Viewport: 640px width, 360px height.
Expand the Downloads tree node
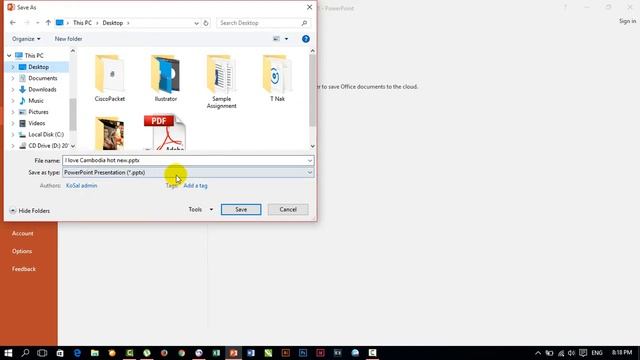13,89
